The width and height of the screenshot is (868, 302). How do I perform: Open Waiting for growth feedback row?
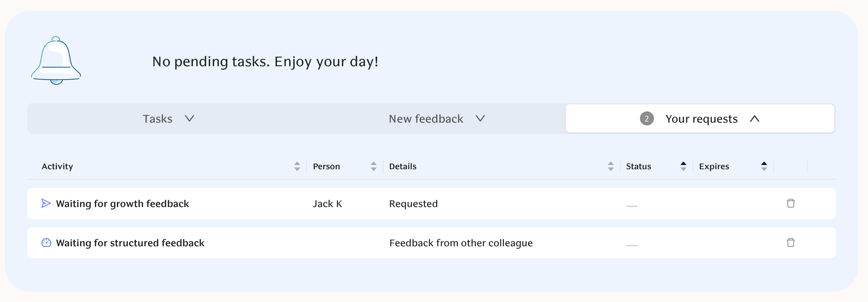[122, 204]
